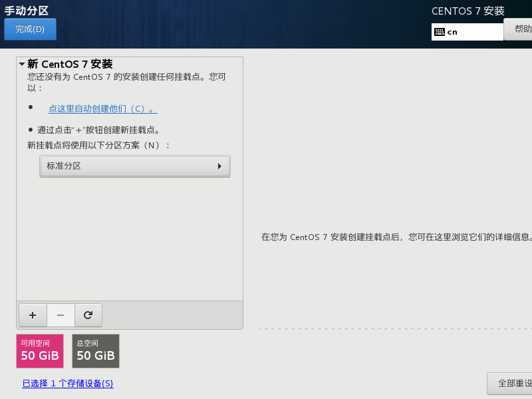
Task: Open the 帮助 help button
Action: point(521,29)
